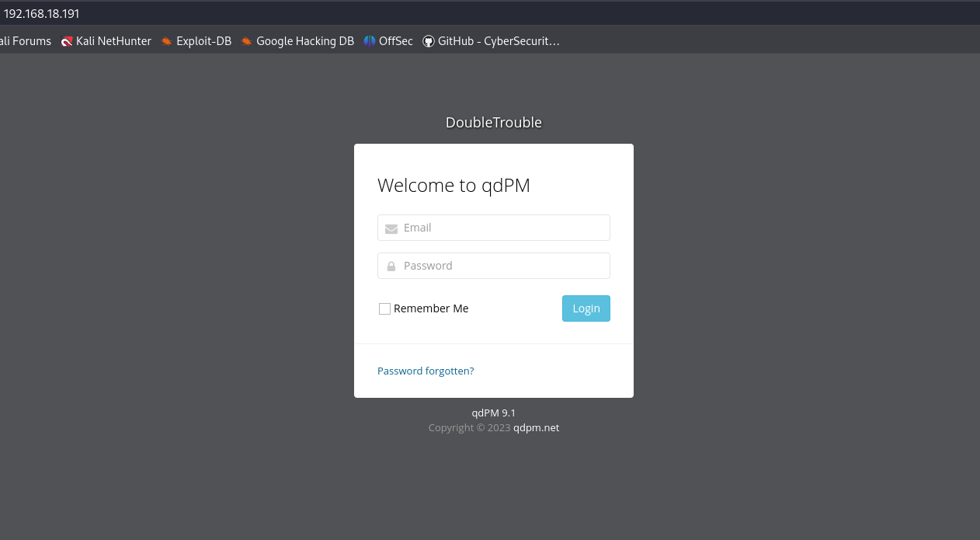980x540 pixels.
Task: Click the Welcome to qdPM heading
Action: pos(454,185)
